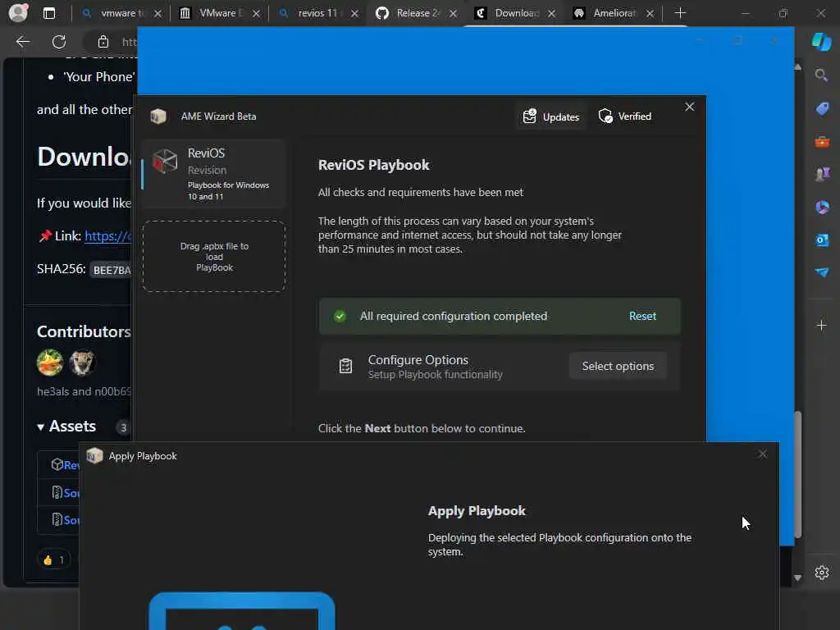Viewport: 840px width, 630px height.
Task: Open the Tools briefcase sidebar icon
Action: [822, 142]
